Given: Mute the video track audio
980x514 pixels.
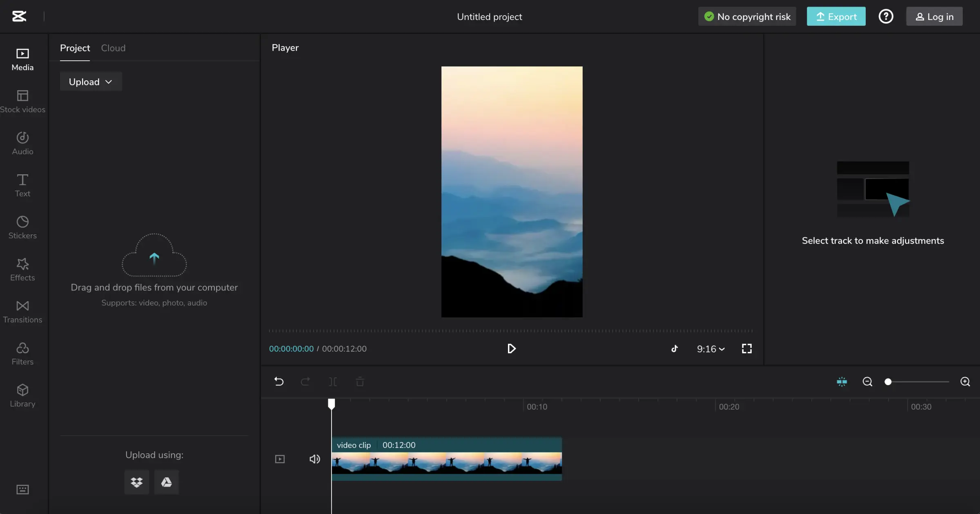Looking at the screenshot, I should 314,459.
